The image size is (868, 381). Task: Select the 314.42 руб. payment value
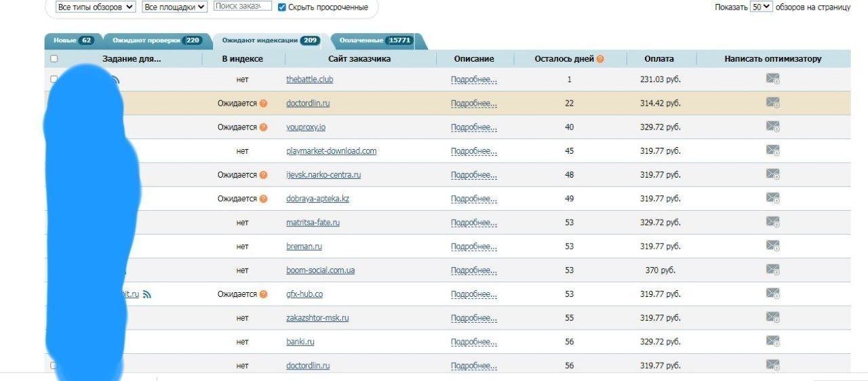[660, 103]
